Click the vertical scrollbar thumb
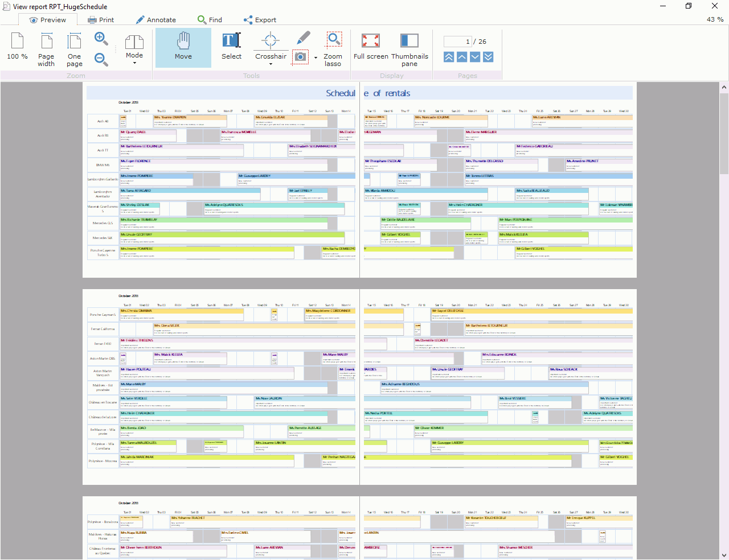729x560 pixels. [724, 134]
